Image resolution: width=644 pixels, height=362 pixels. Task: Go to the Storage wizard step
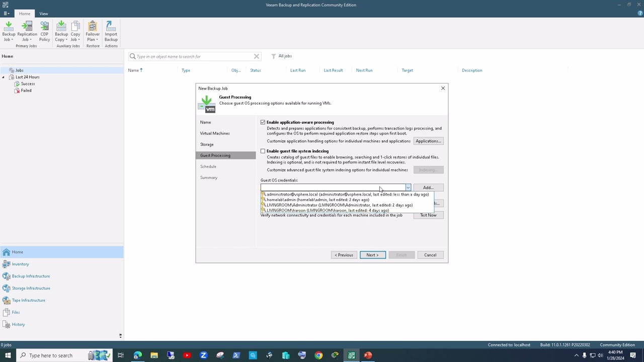pos(207,144)
